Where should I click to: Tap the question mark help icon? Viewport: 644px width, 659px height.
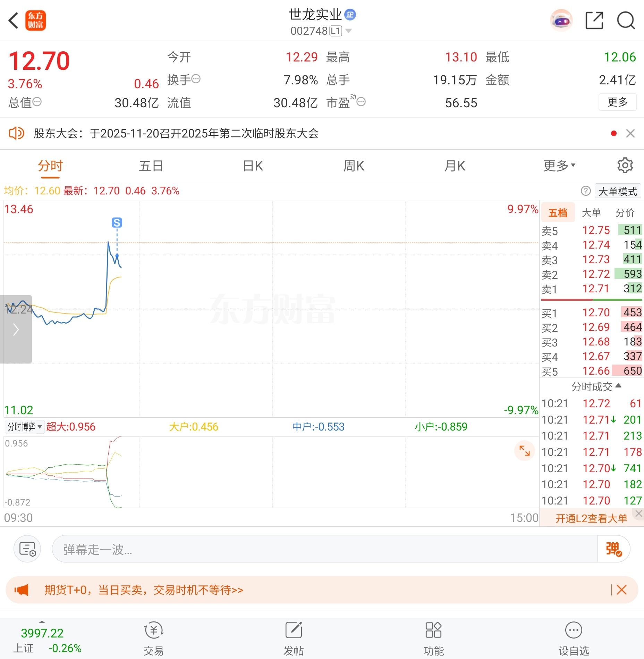(586, 191)
